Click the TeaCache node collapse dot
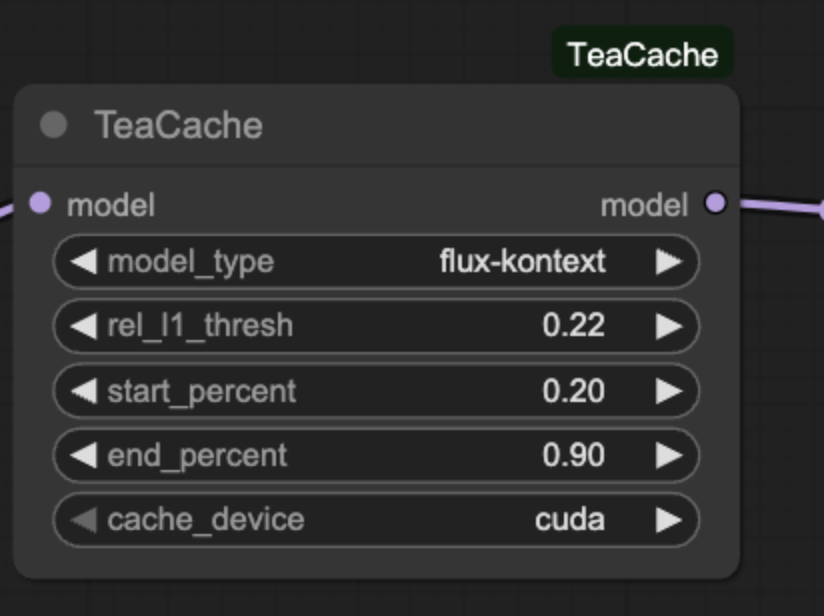Image resolution: width=824 pixels, height=616 pixels. 53,125
